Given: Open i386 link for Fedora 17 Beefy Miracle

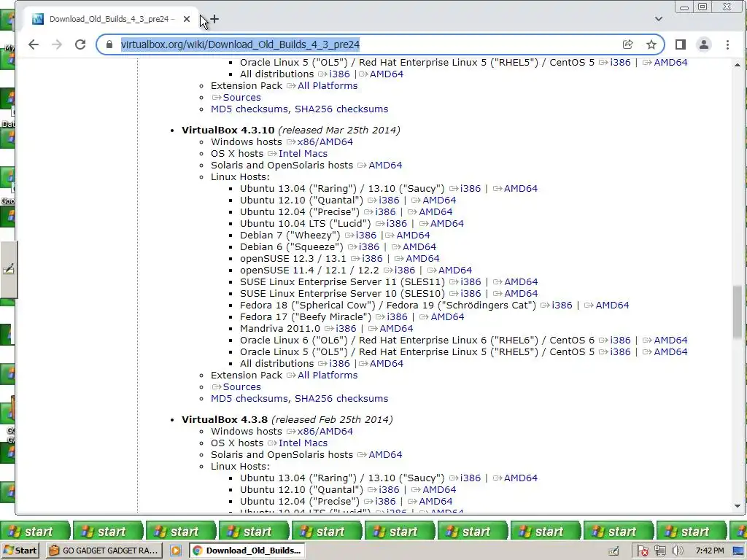Looking at the screenshot, I should pyautogui.click(x=398, y=317).
